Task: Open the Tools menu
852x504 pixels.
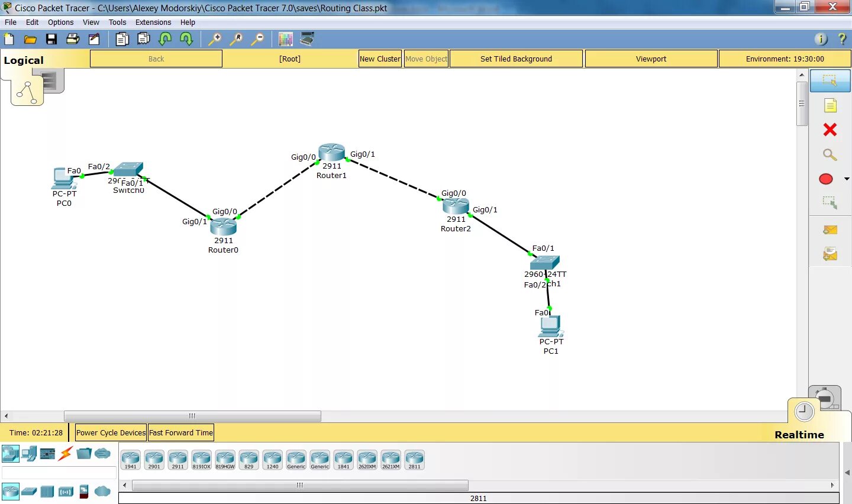Action: (x=117, y=22)
